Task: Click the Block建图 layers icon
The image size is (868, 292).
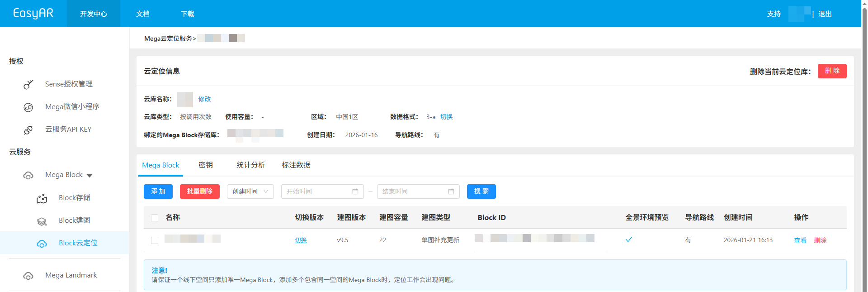Action: click(x=42, y=221)
